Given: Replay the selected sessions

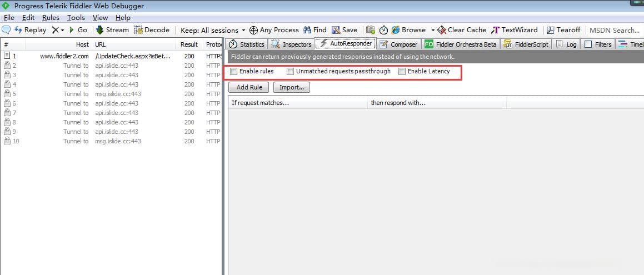Looking at the screenshot, I should pyautogui.click(x=31, y=29).
